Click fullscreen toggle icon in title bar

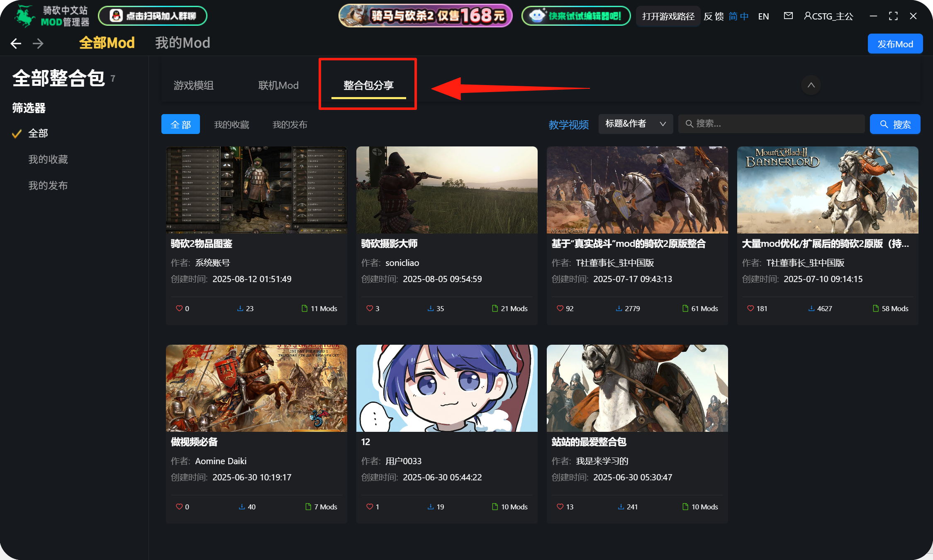click(893, 16)
